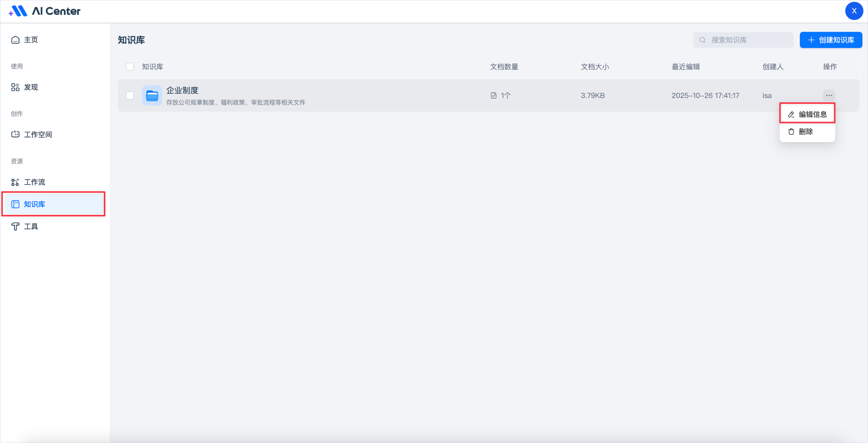Check the select-all checkbox in table header
Viewport: 868px width, 443px height.
click(130, 67)
